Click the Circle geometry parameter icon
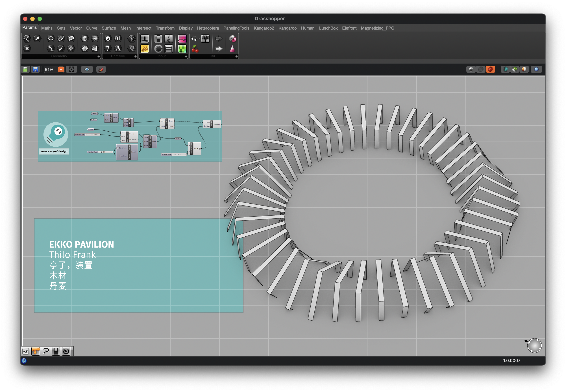Image resolution: width=566 pixels, height=392 pixels. point(51,38)
